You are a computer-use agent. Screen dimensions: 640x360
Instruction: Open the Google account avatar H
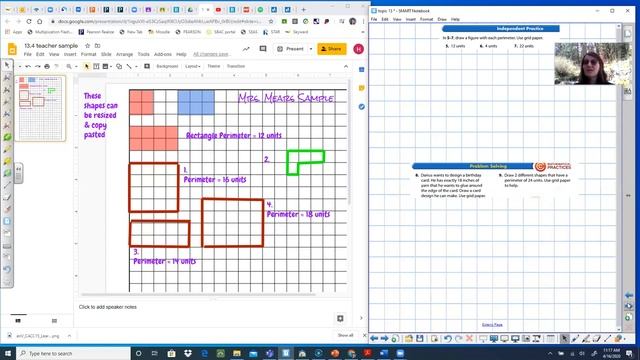click(358, 49)
